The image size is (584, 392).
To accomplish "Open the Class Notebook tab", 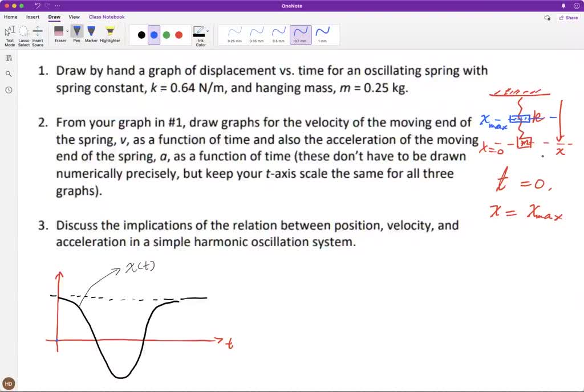I will [x=107, y=17].
